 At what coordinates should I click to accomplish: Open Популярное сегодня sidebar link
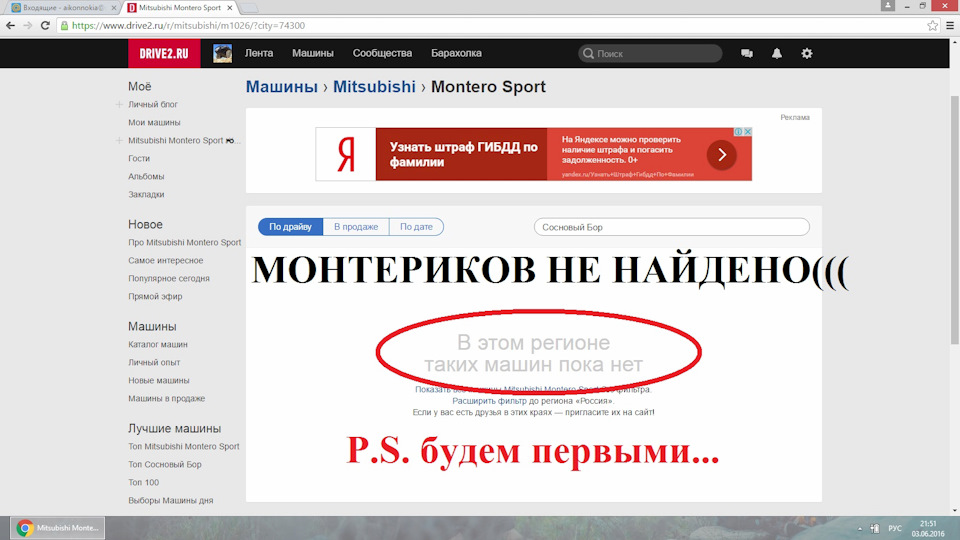point(169,279)
